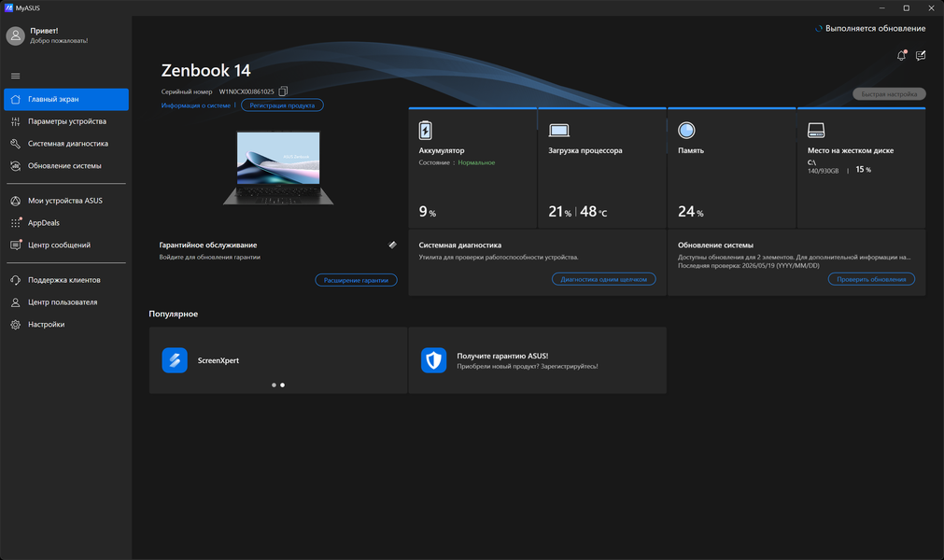Click the icon beside Мои устройства ASUS
The height and width of the screenshot is (560, 944).
(16, 201)
